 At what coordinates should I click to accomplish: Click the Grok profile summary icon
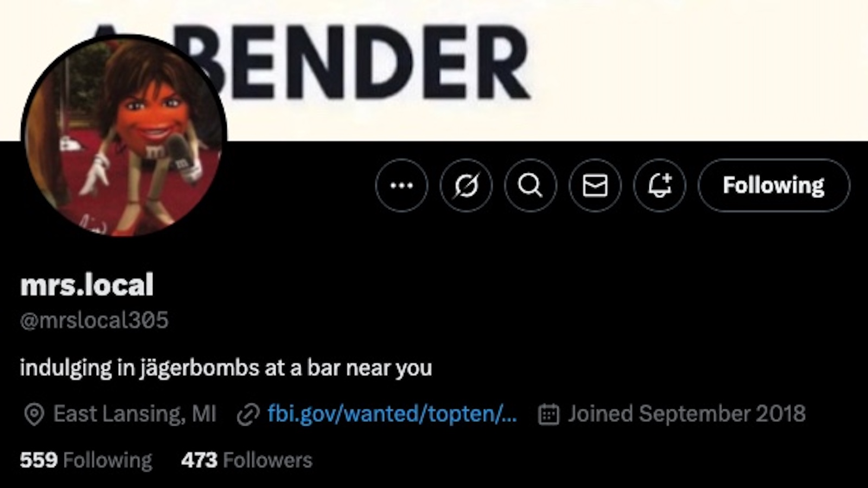coord(466,185)
